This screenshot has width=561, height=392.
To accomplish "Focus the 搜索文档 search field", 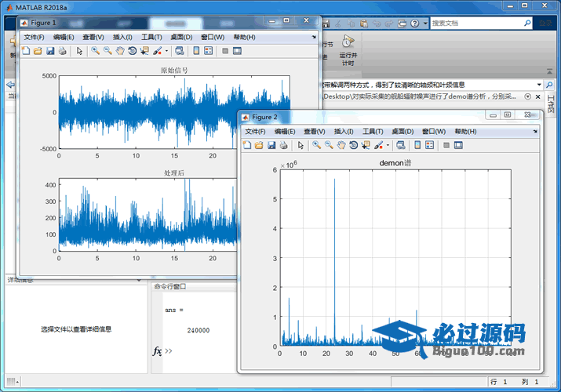I will pyautogui.click(x=476, y=24).
